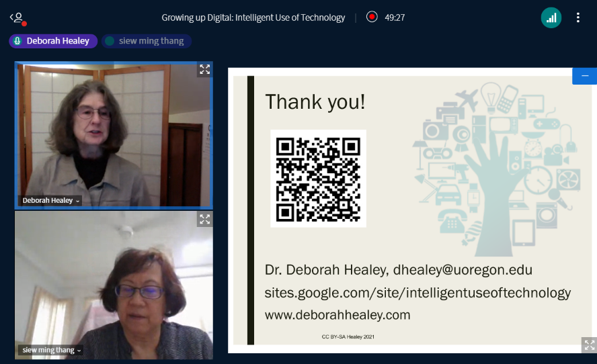The height and width of the screenshot is (364, 597).
Task: Click Deborah Healey's webcam video
Action: (x=114, y=136)
